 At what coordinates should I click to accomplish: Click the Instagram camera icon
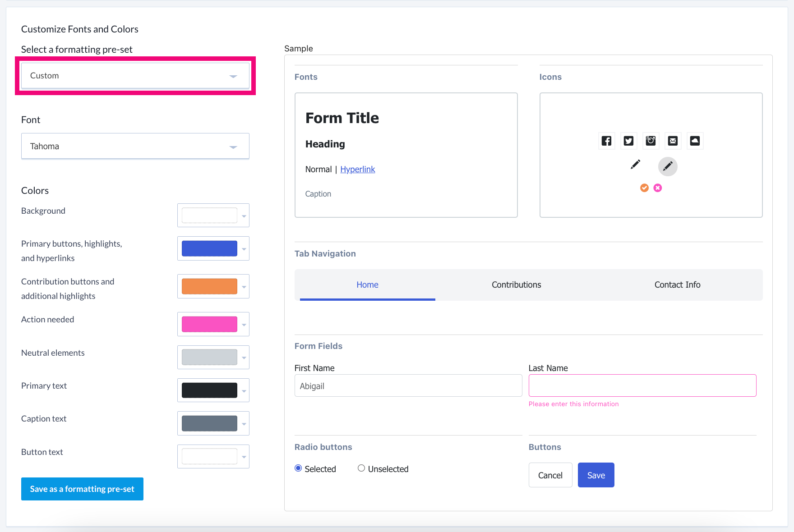pos(651,141)
